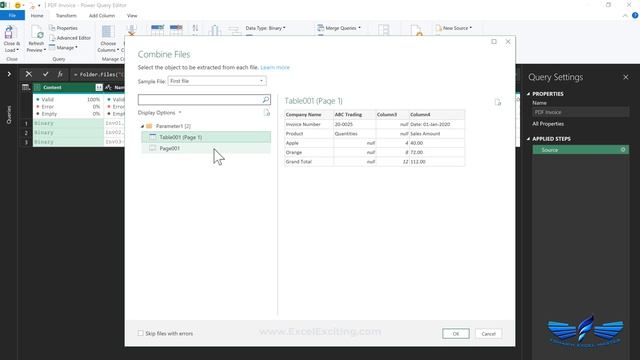Open the Manage dropdown in Query group
The width and height of the screenshot is (640, 360).
point(63,47)
